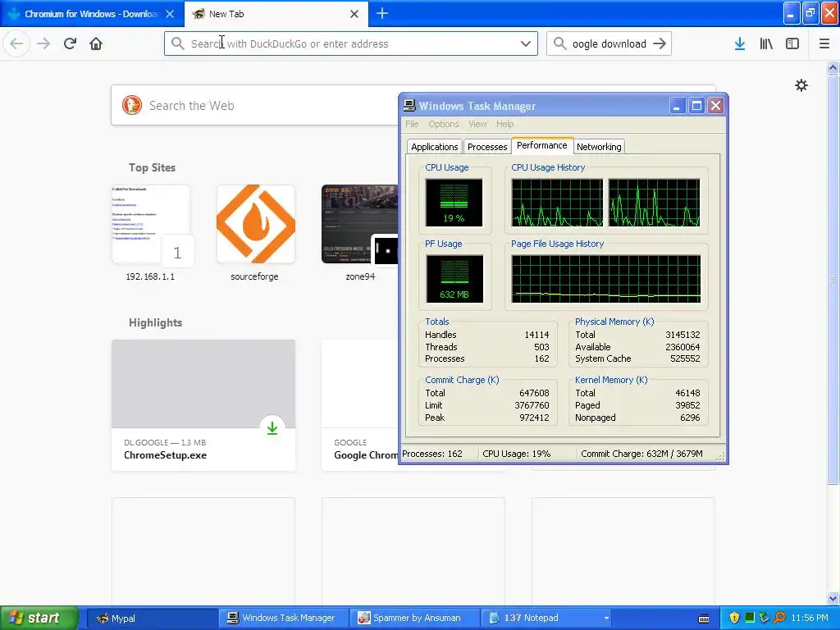This screenshot has width=840, height=630.
Task: Open the View menu in Task Manager
Action: point(478,124)
